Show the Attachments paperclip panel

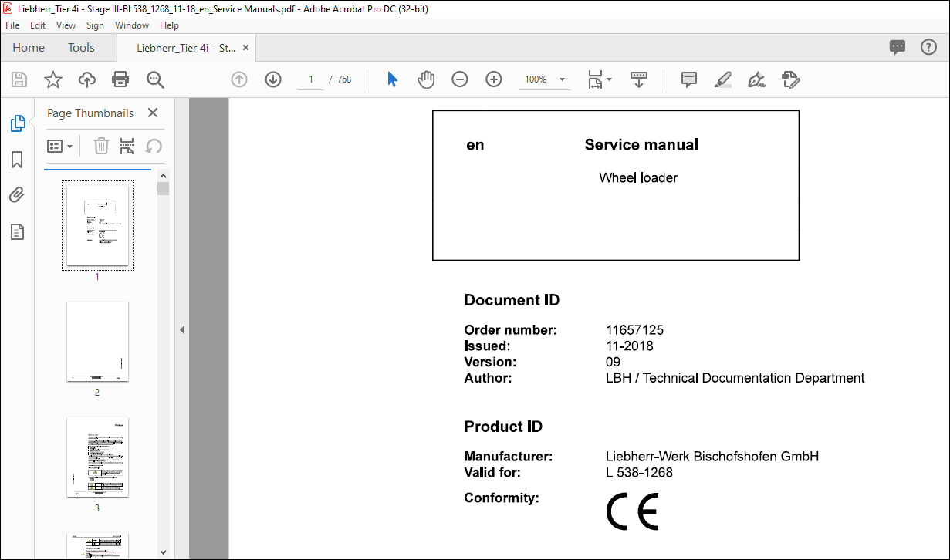[x=17, y=195]
